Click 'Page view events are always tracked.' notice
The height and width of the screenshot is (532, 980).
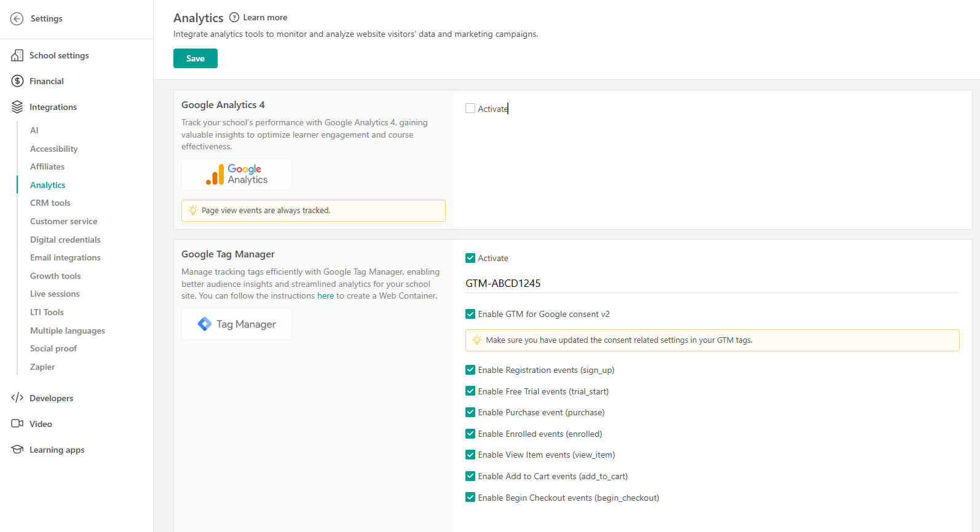[313, 210]
